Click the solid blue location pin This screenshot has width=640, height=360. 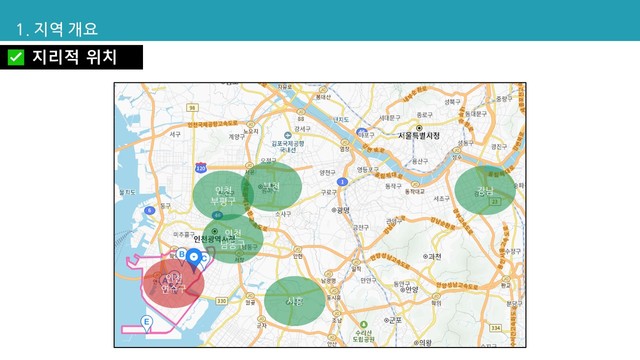tap(194, 259)
